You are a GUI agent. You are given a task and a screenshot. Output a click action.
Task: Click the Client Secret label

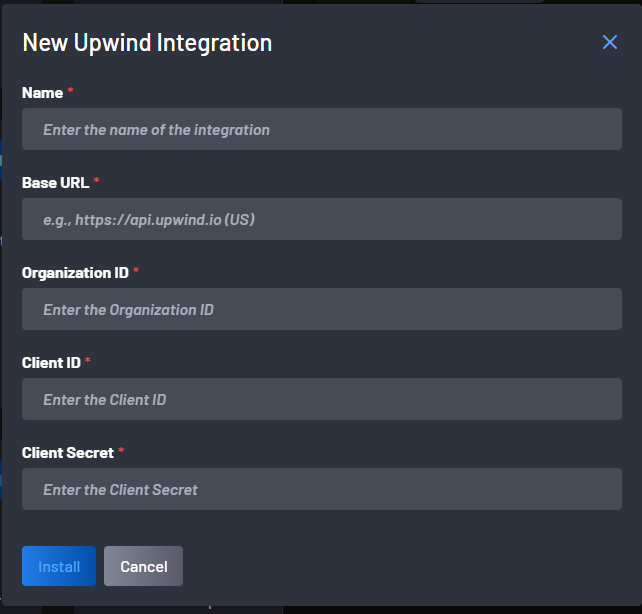click(68, 453)
